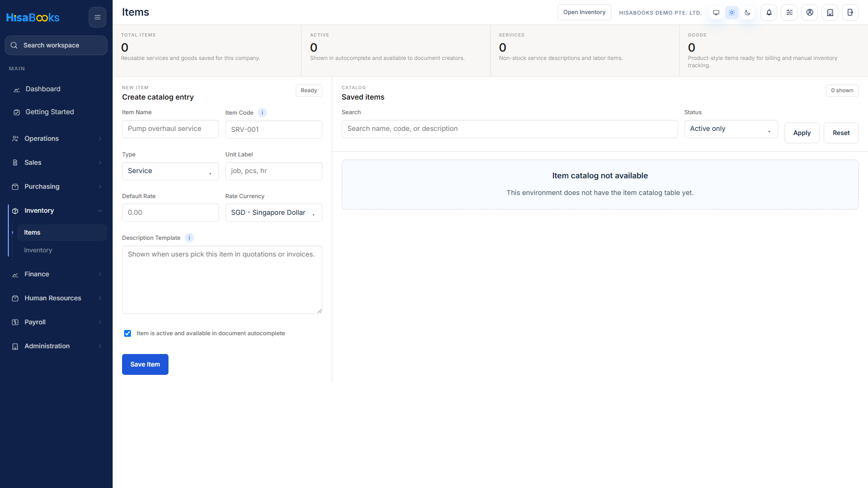Focus the Search workspace field
Viewport: 868px width, 488px height.
[56, 45]
